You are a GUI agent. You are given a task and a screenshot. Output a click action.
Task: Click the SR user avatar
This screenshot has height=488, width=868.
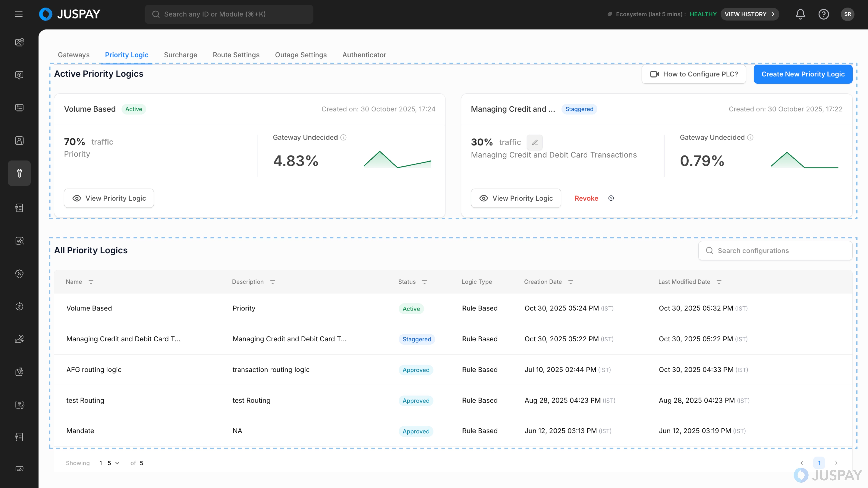click(x=847, y=14)
